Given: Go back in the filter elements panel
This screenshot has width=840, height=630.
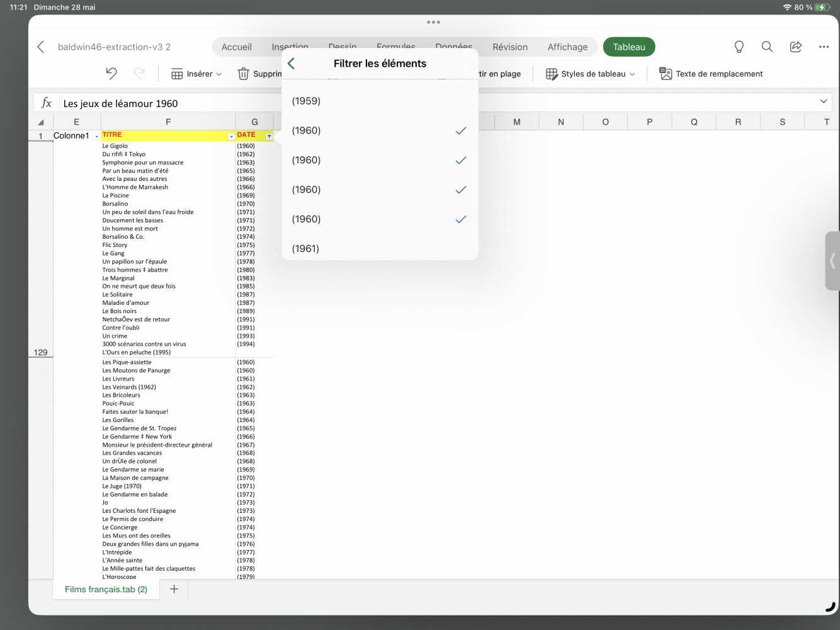Looking at the screenshot, I should [x=291, y=63].
